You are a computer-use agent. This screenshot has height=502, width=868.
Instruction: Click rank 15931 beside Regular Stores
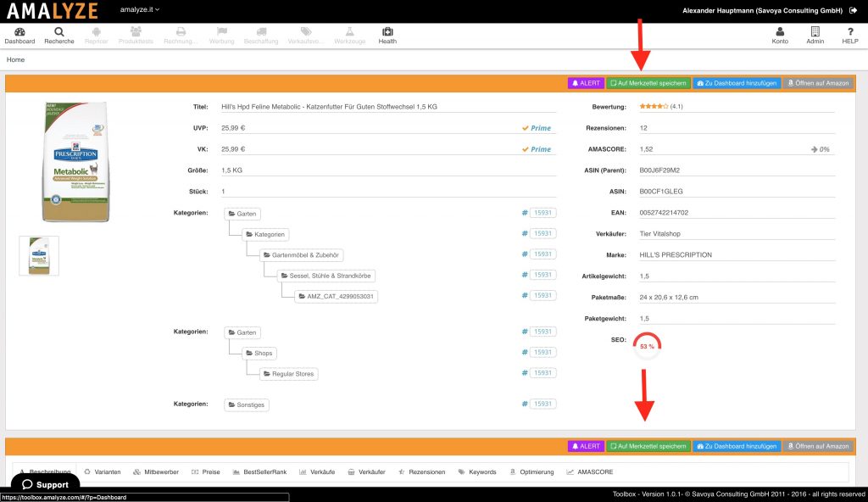[x=542, y=373]
